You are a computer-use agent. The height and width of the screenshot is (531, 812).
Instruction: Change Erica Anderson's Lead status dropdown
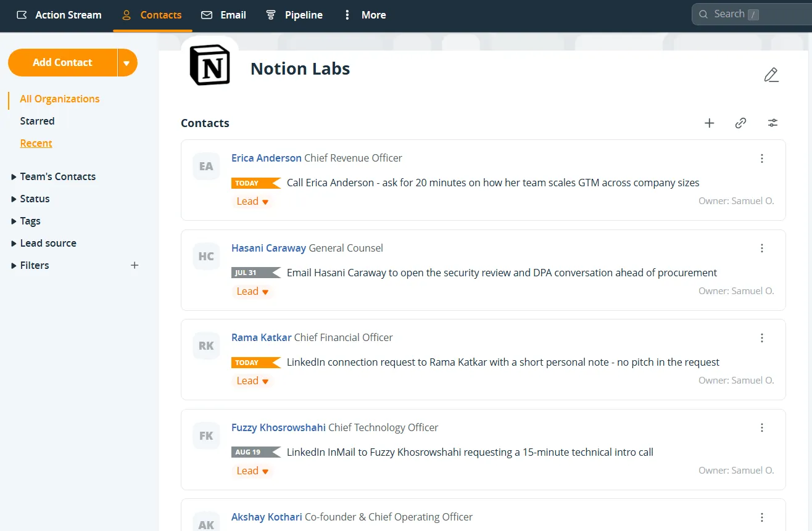pyautogui.click(x=252, y=201)
